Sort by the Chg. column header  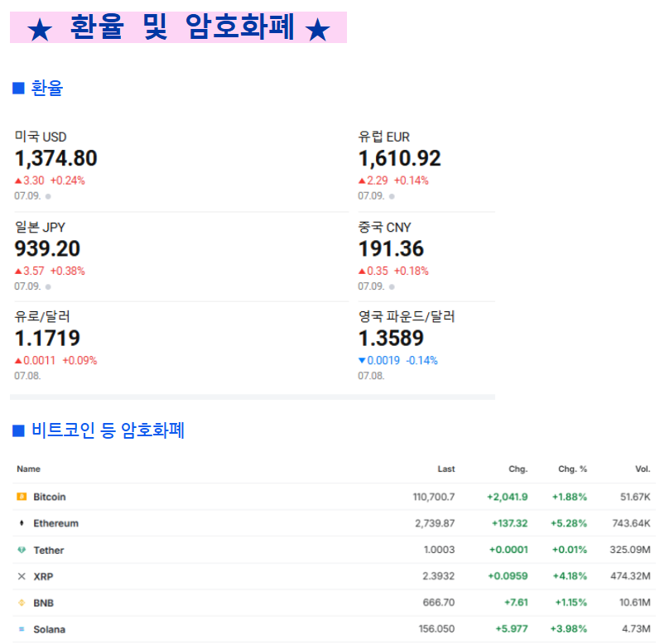coord(518,469)
